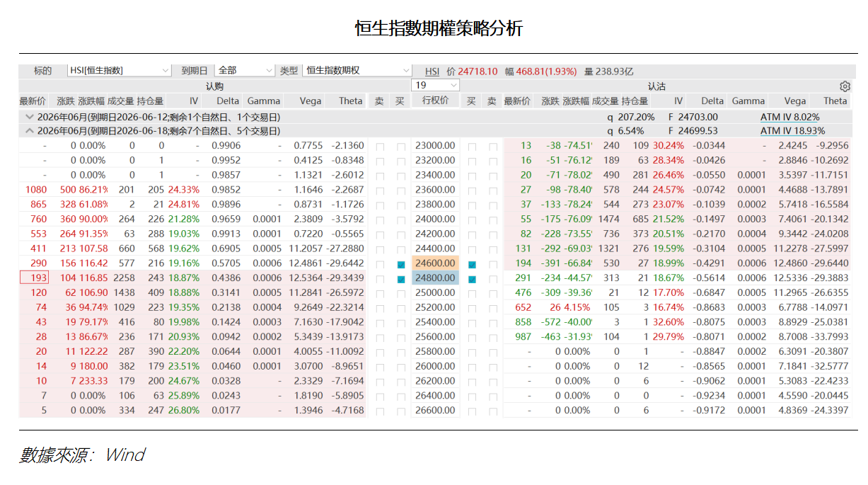Select the highlighted 24600.00 strike cell
The height and width of the screenshot is (485, 868).
[x=436, y=264]
